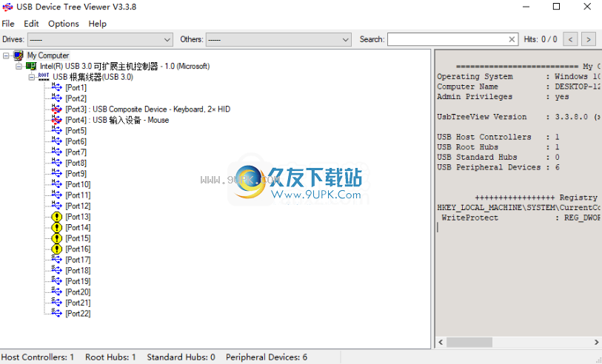Select the 'USB 根集线器(USB 3.0)' label
The width and height of the screenshot is (602, 364).
point(93,77)
